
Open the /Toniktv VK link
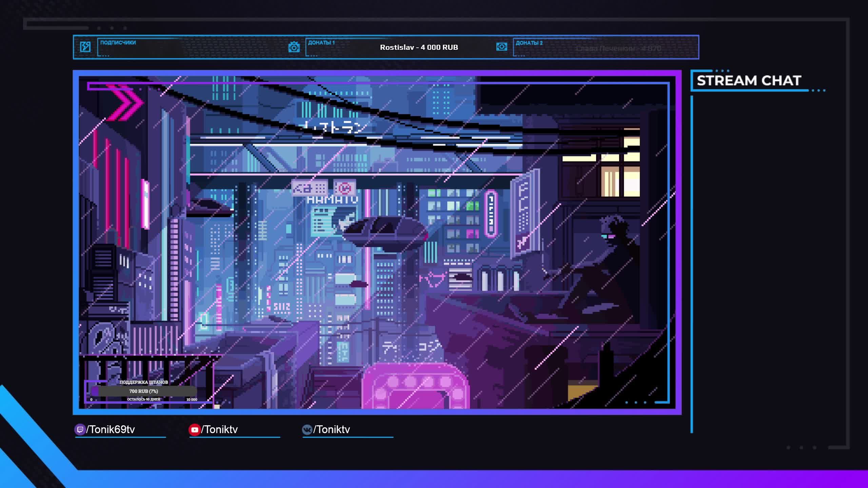332,429
